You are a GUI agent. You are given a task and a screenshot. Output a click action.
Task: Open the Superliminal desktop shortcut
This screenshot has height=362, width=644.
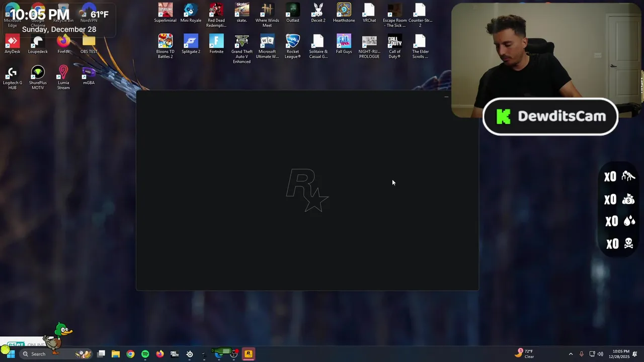165,13
